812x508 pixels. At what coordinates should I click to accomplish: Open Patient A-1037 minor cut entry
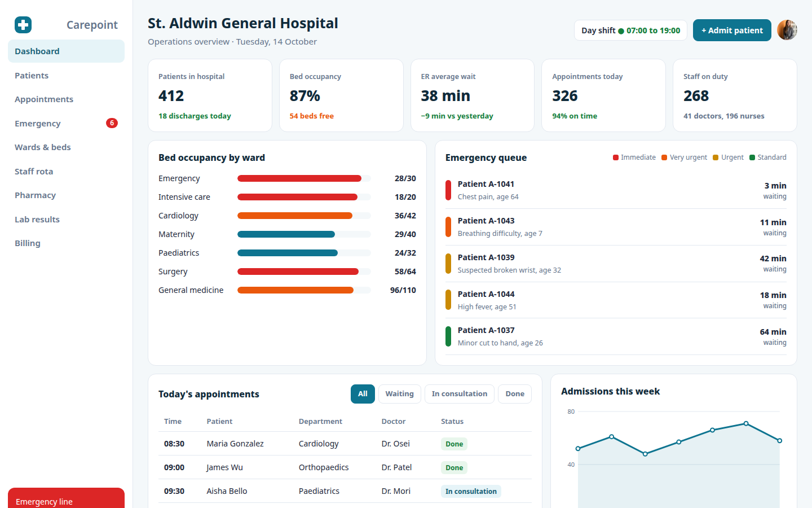click(x=616, y=336)
